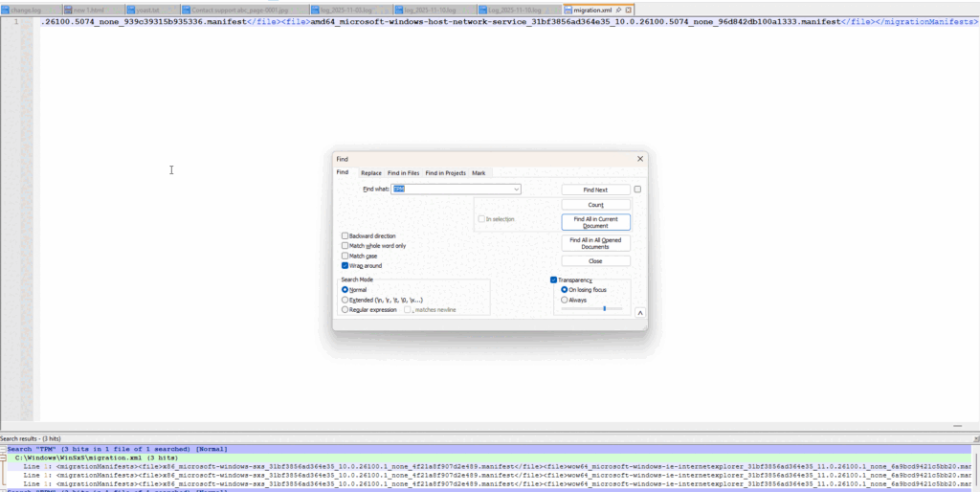Viewport: 980px width, 492px height.
Task: Check Match whole word only
Action: 345,246
